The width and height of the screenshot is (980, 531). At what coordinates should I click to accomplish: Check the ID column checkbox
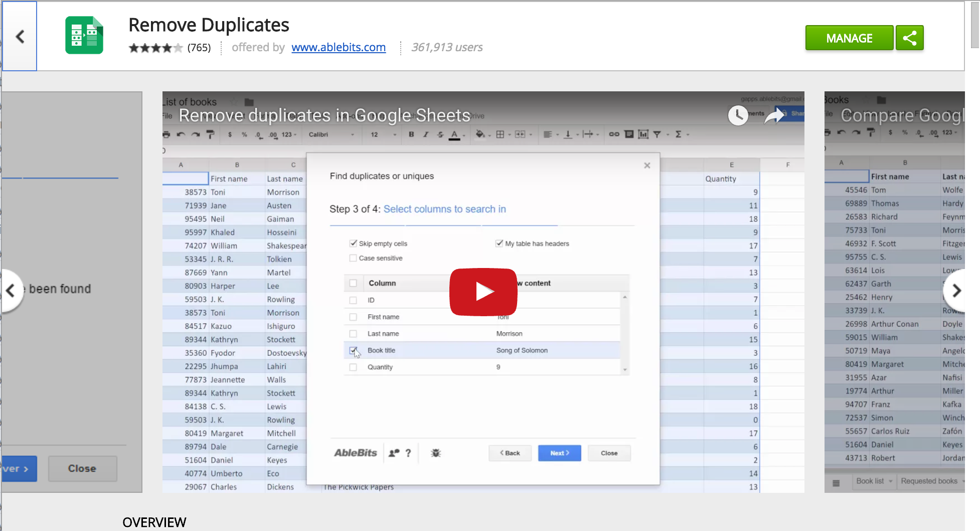(x=353, y=300)
